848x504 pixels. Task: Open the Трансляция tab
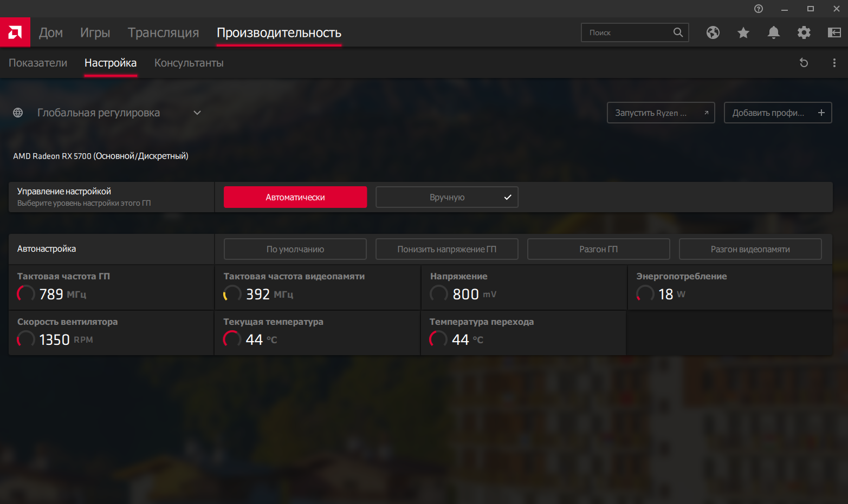tap(164, 32)
